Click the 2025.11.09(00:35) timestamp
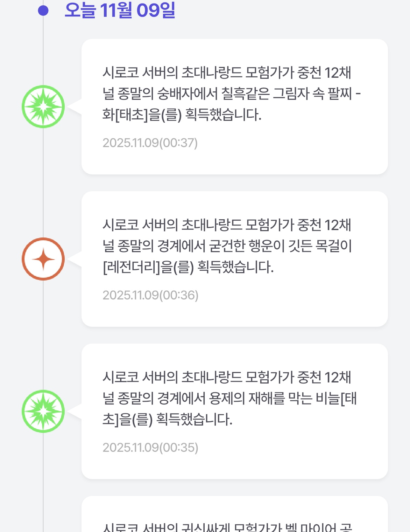The height and width of the screenshot is (532, 410). [x=150, y=448]
